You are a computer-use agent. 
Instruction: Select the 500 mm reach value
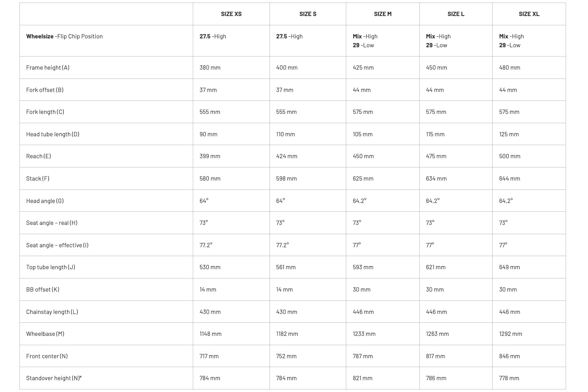click(510, 156)
